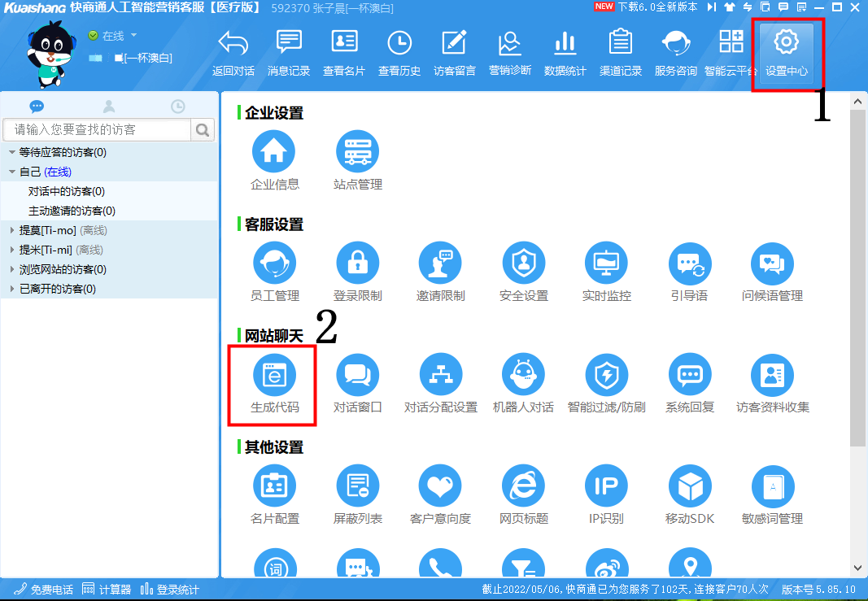Expand 浏览网站的访客 visitor group

(12, 269)
